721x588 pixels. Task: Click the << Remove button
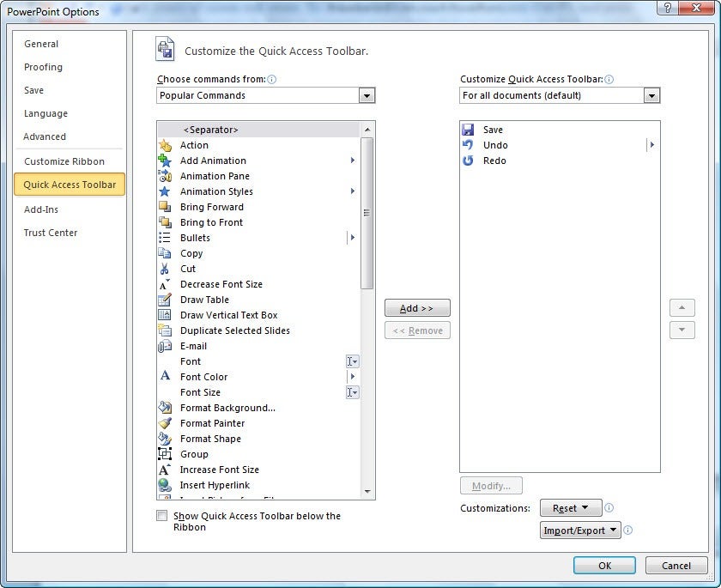tap(417, 330)
